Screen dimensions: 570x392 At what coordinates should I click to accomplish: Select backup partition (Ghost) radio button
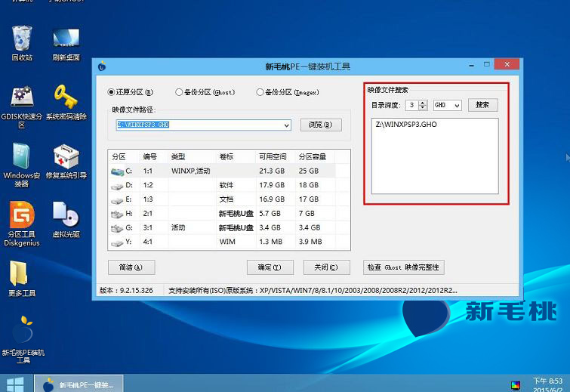[178, 92]
